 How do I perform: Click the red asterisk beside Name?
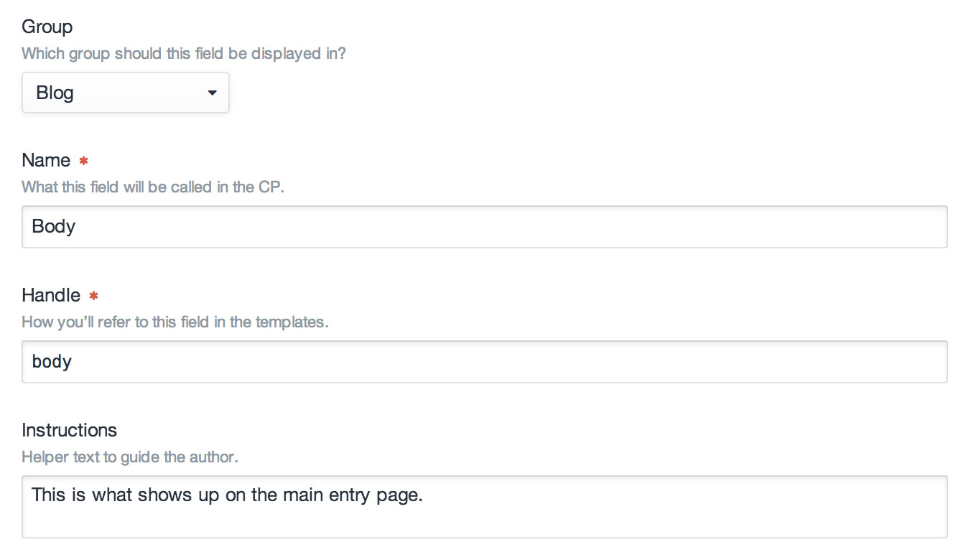tap(84, 160)
